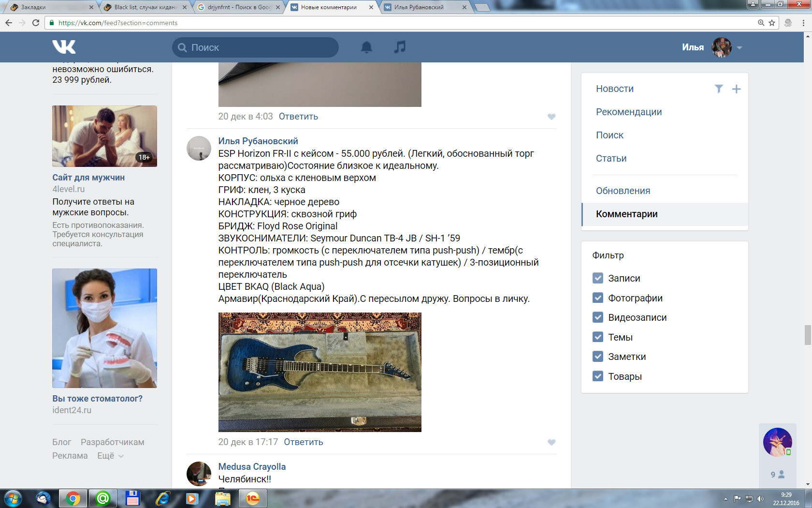Open the online friend chat avatar
The image size is (812, 508).
pyautogui.click(x=777, y=442)
